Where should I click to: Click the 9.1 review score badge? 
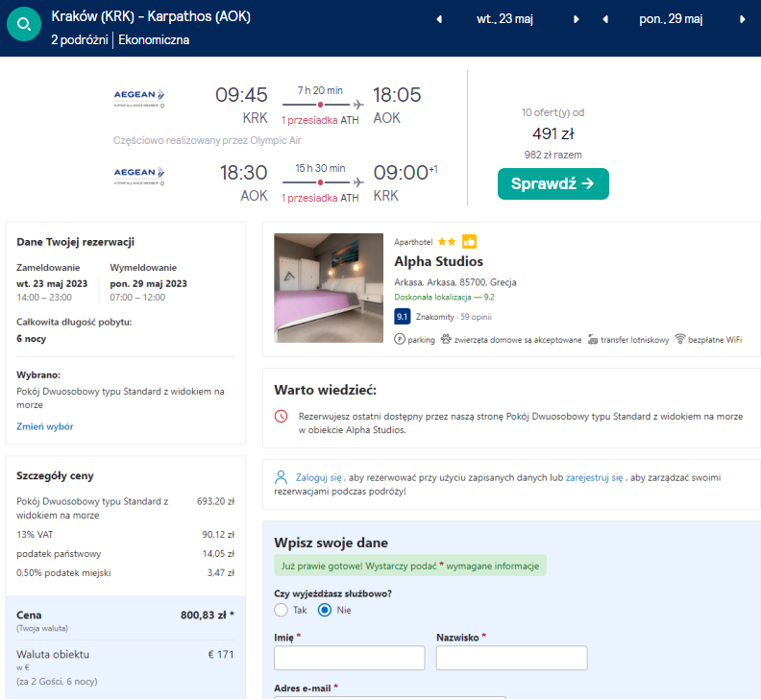click(402, 317)
